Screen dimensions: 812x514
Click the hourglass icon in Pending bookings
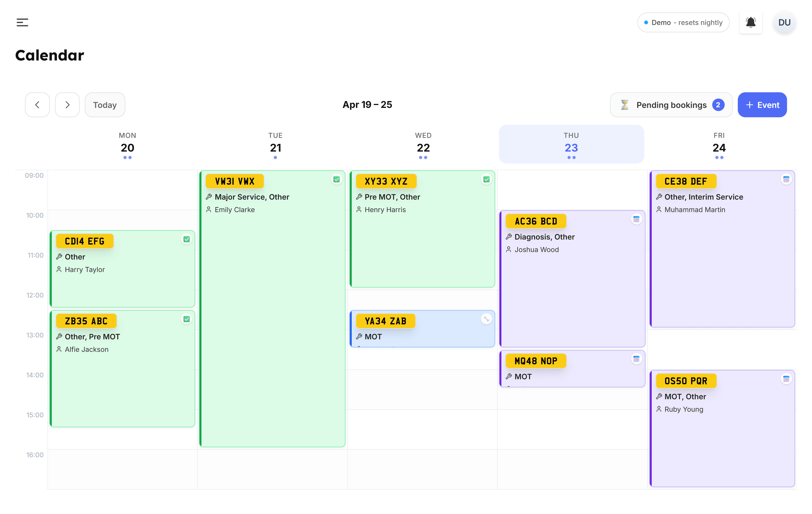point(624,104)
